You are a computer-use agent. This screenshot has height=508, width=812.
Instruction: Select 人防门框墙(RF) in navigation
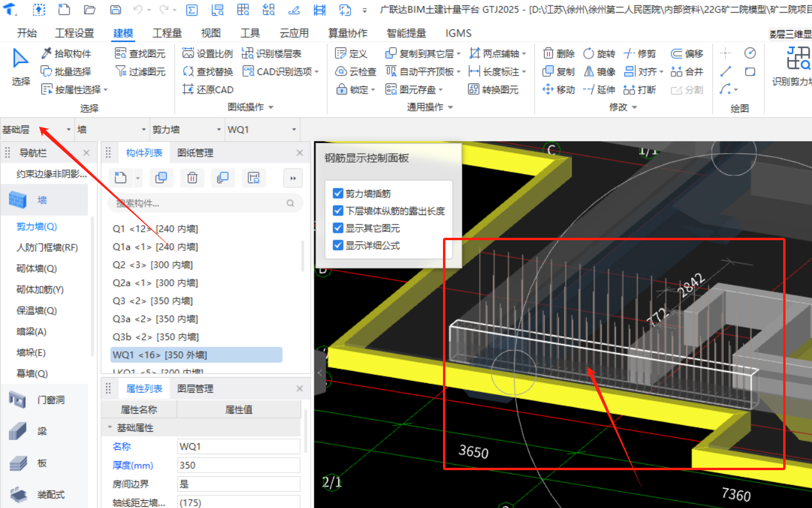point(47,247)
